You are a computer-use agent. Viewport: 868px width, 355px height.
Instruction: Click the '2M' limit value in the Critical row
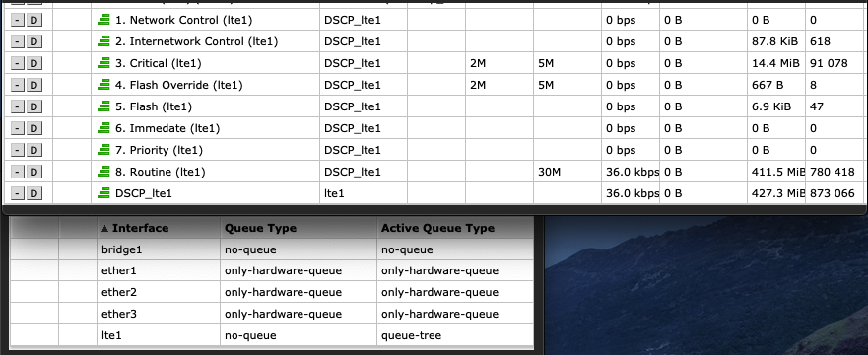[x=478, y=64]
